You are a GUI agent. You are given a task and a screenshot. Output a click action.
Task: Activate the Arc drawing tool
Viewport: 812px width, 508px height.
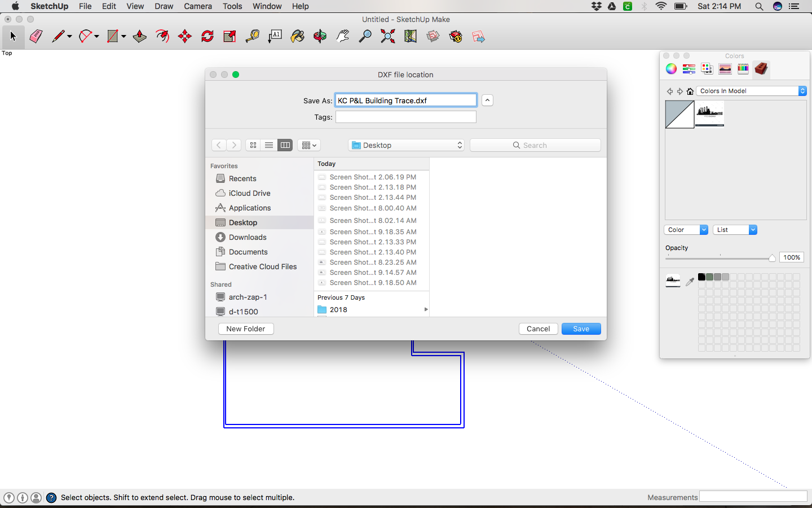point(86,37)
